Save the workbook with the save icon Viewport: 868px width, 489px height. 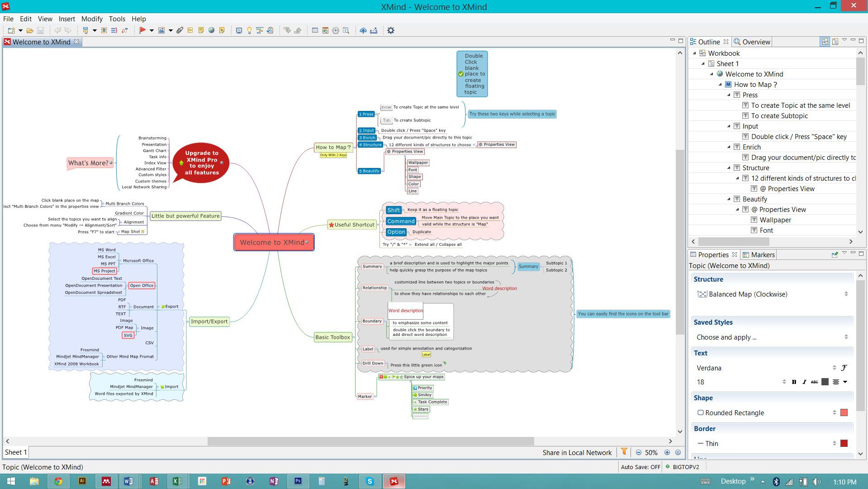coord(40,30)
